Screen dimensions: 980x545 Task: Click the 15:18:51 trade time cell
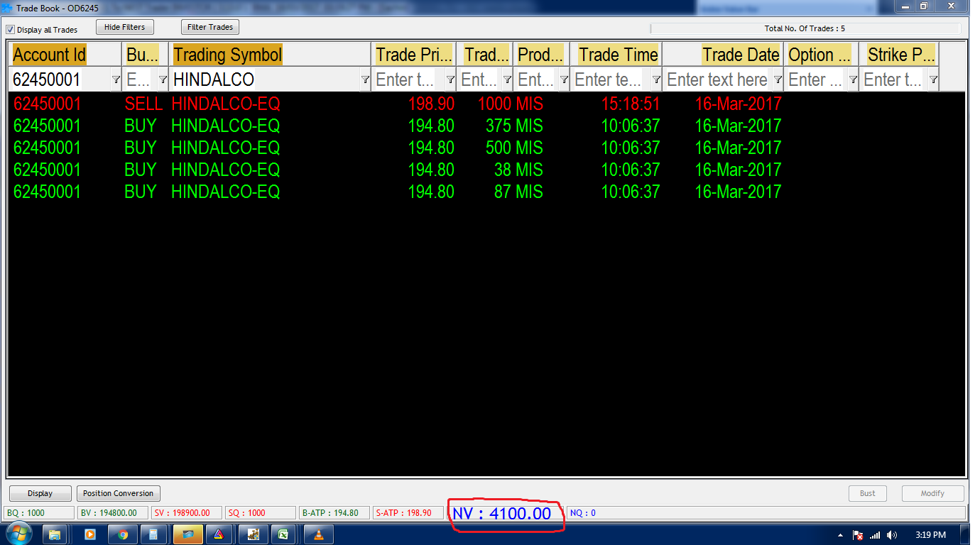coord(631,104)
